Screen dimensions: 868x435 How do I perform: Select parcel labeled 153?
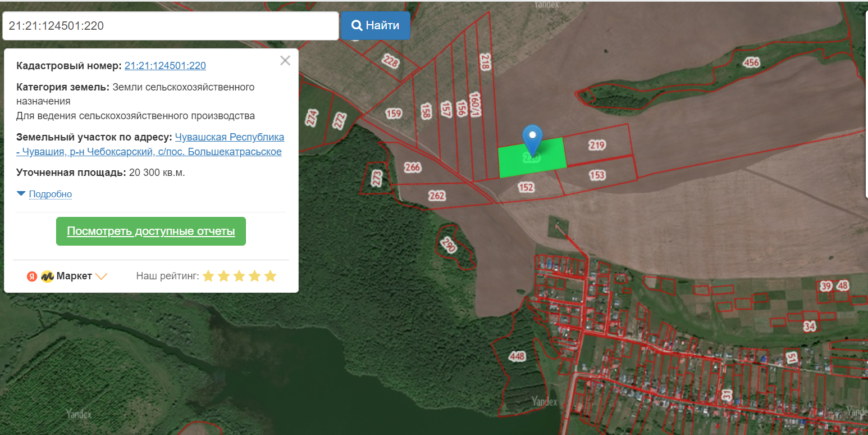(x=597, y=175)
